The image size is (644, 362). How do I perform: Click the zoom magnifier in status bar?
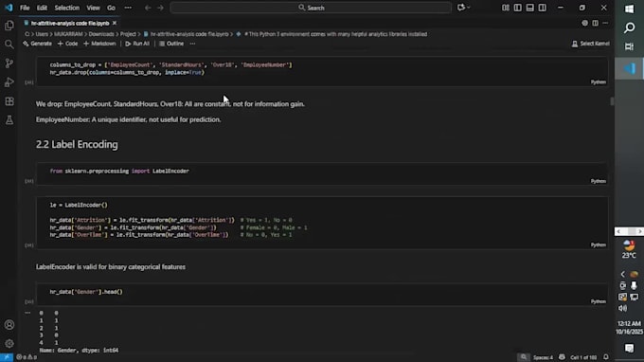(523, 357)
